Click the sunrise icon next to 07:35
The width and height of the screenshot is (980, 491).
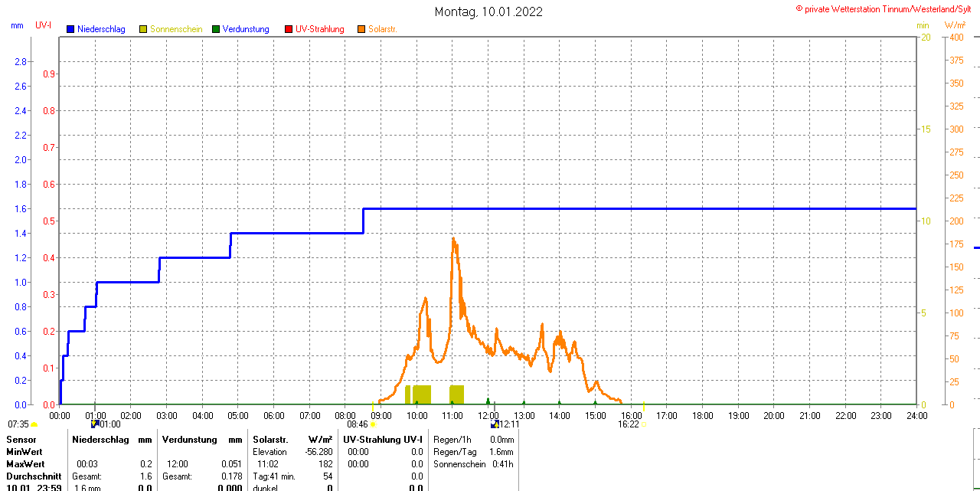coord(34,424)
